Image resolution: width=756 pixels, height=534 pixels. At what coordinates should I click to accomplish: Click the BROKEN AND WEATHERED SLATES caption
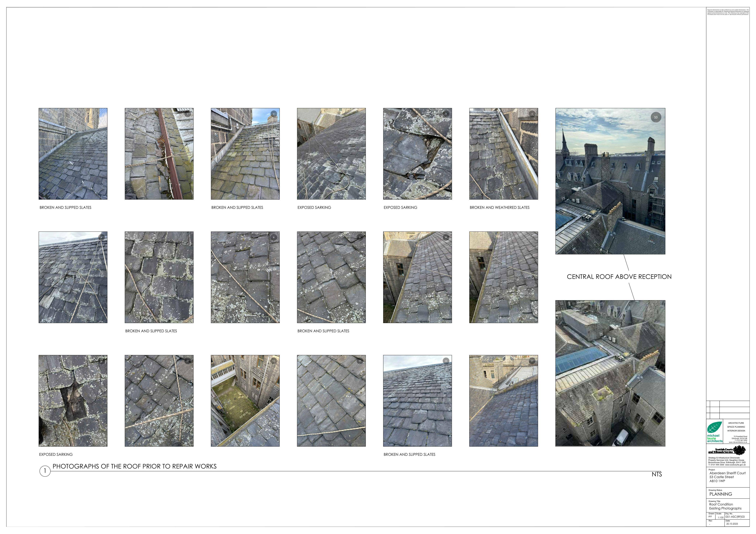click(499, 207)
